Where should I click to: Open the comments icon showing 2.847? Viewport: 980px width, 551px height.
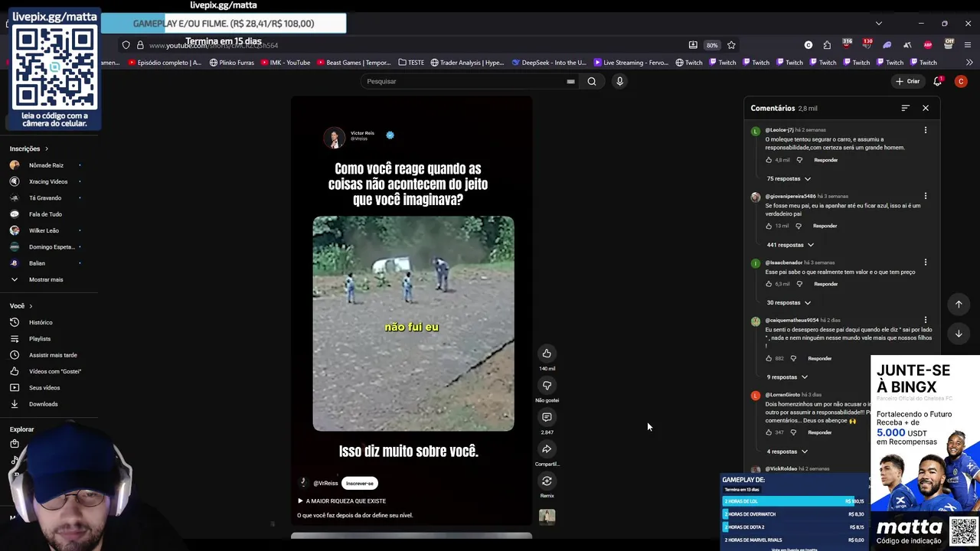(547, 417)
